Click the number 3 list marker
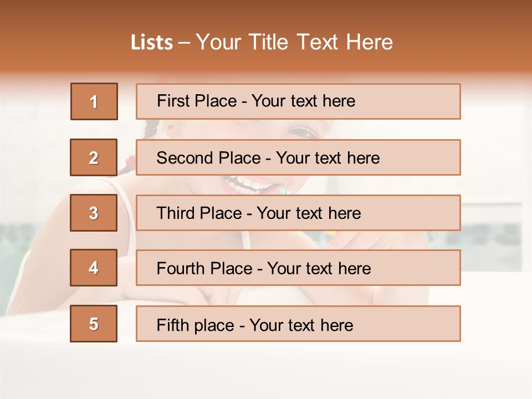The width and height of the screenshot is (532, 399). pos(94,213)
